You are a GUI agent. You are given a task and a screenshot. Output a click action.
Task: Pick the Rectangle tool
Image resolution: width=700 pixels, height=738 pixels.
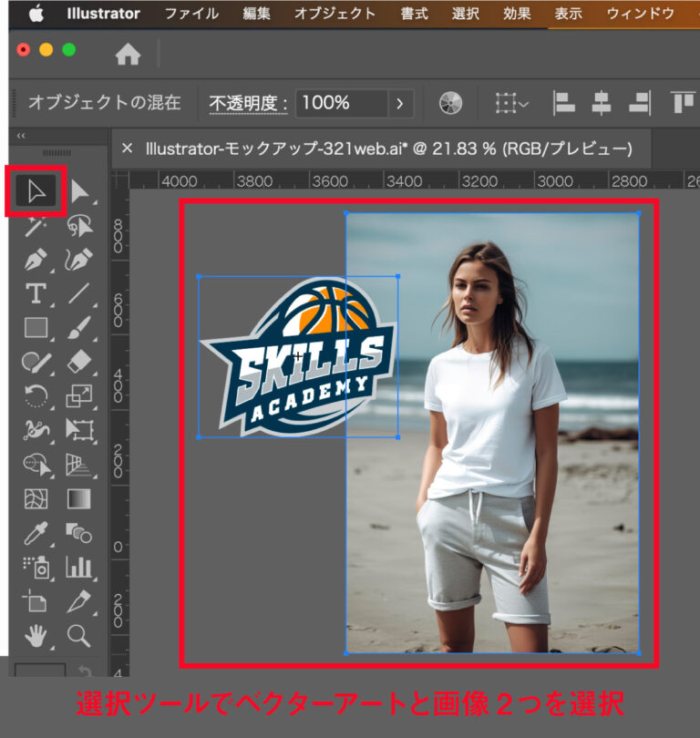[x=36, y=327]
